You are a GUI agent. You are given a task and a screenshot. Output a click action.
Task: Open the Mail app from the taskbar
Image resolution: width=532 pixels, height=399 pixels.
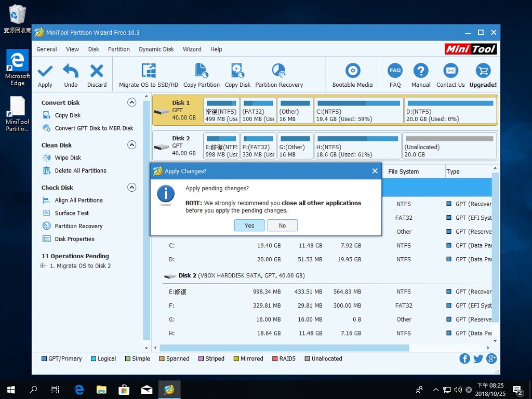[x=147, y=390]
